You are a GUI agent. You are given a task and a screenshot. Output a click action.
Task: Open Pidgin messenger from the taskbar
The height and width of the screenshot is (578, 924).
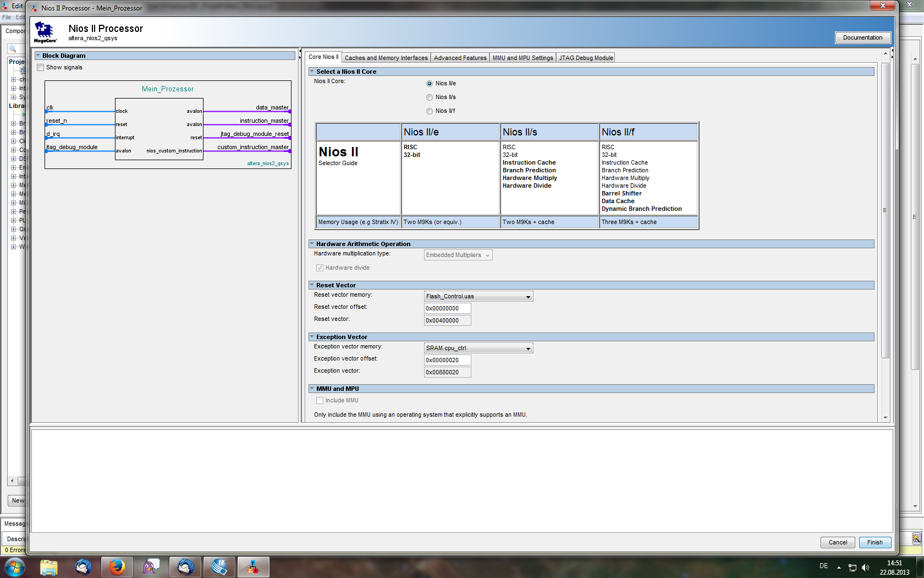click(x=151, y=567)
